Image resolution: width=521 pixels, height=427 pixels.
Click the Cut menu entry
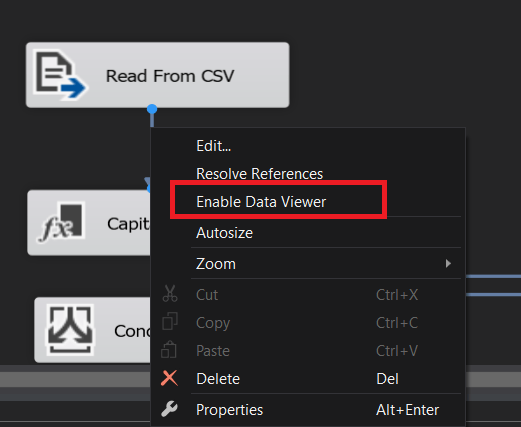point(308,295)
